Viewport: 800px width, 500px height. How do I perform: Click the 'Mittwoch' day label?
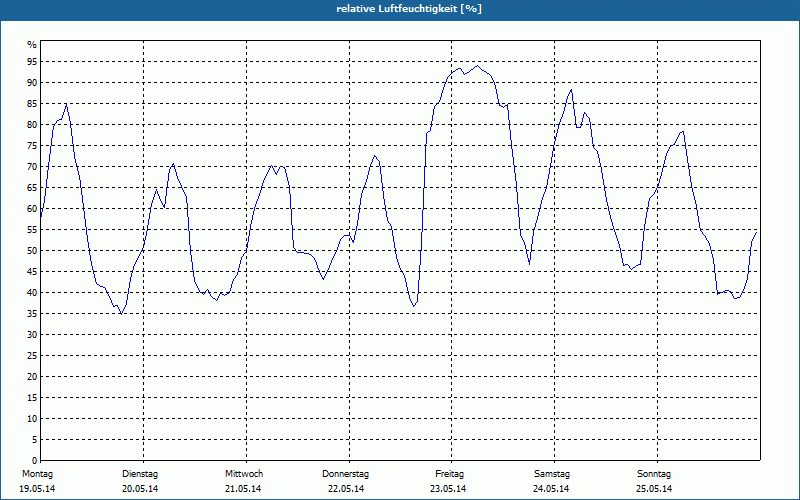pos(244,474)
